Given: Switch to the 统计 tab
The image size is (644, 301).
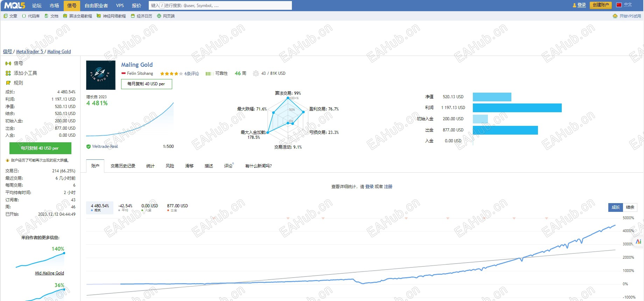Looking at the screenshot, I should [x=150, y=166].
